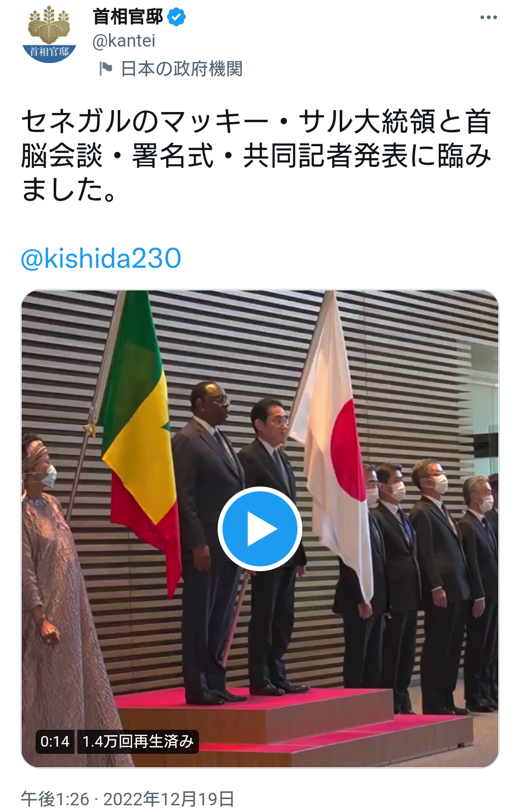The image size is (519, 812).
Task: Open the 首相官邸 display name
Action: [x=128, y=17]
